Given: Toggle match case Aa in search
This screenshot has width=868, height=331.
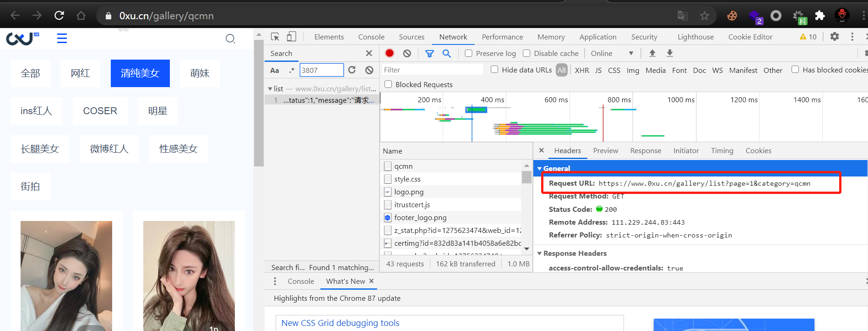Looking at the screenshot, I should pos(275,70).
